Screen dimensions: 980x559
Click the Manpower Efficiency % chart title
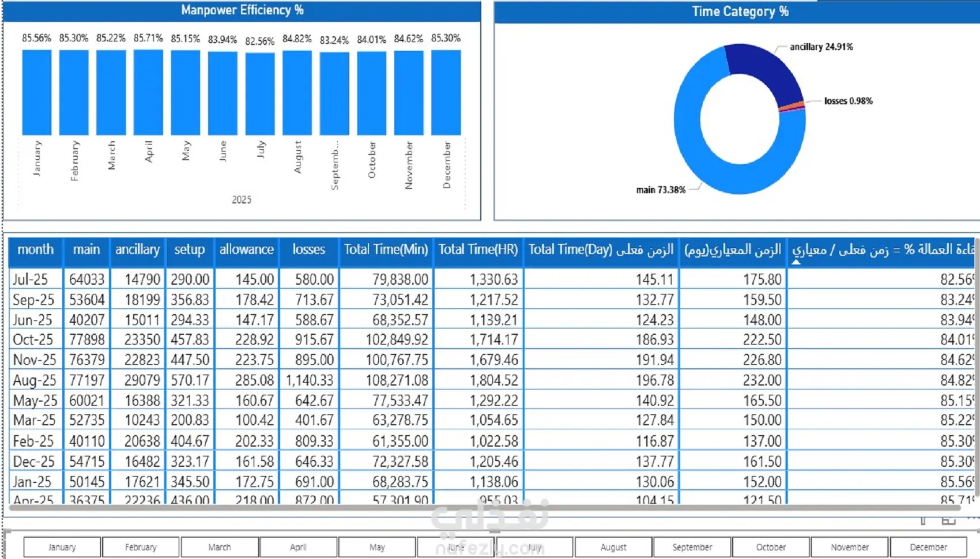click(242, 10)
